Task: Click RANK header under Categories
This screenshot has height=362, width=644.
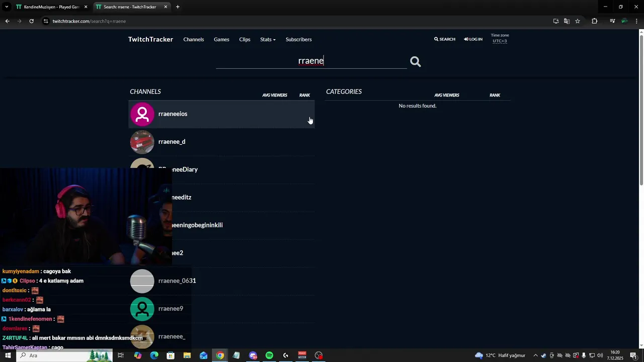Action: click(x=495, y=95)
